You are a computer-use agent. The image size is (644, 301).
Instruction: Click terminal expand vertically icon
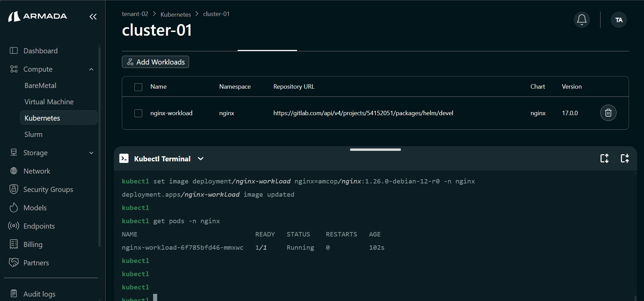point(604,158)
